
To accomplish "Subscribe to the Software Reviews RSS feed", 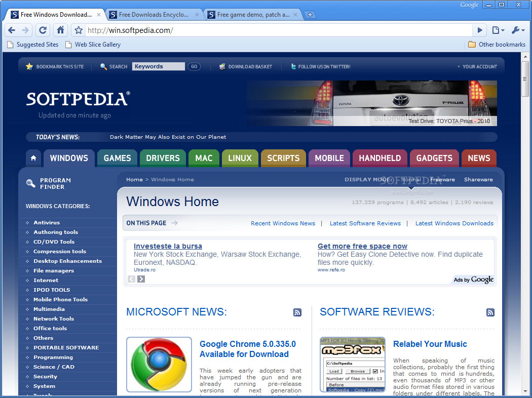I will click(490, 312).
